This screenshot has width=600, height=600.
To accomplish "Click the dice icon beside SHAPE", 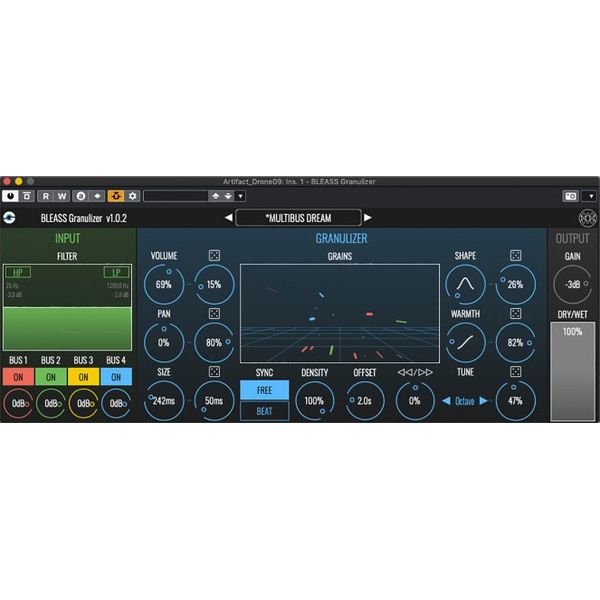I will [x=515, y=255].
